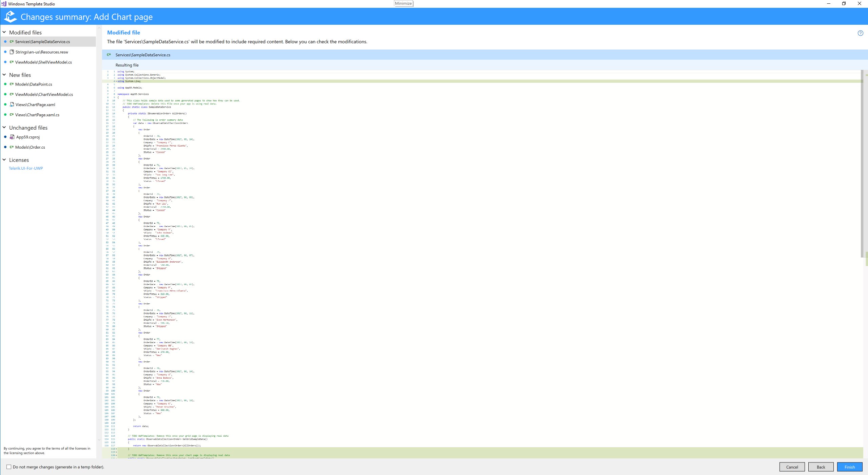Click the C# icon beside ViewModels\ChartViewModel.cs

11,94
